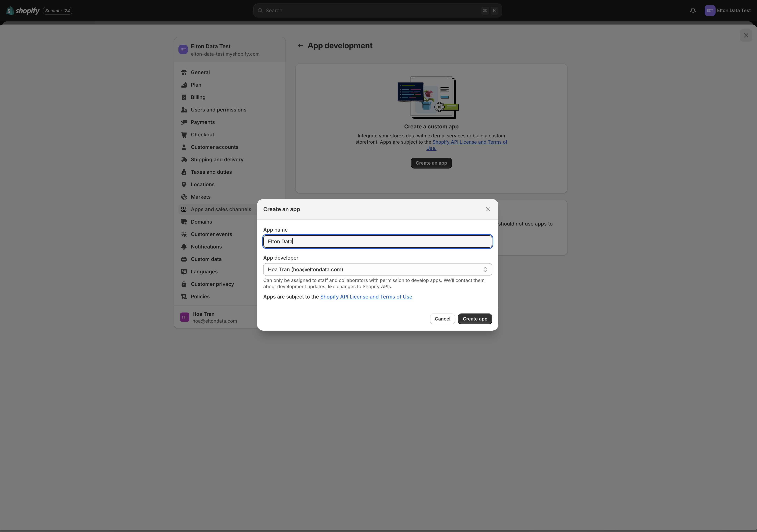757x532 pixels.
Task: Select Customer accounts in the sidebar
Action: 215,147
